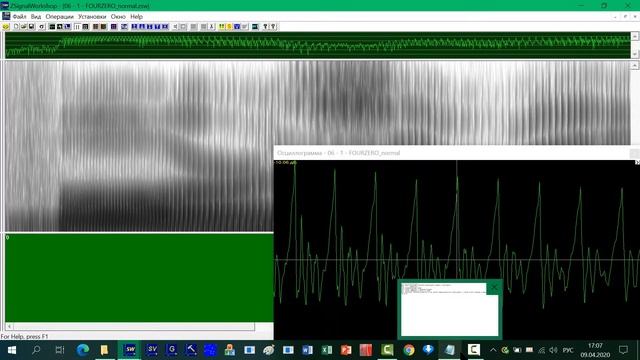This screenshot has width=640, height=360.
Task: Open Google Chrome from the taskbar
Action: click(409, 350)
